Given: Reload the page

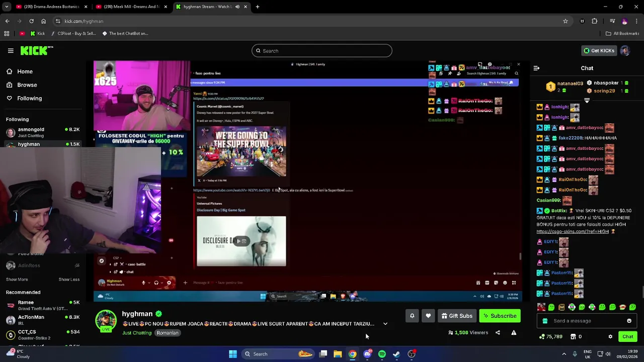Looking at the screenshot, I should click(31, 21).
